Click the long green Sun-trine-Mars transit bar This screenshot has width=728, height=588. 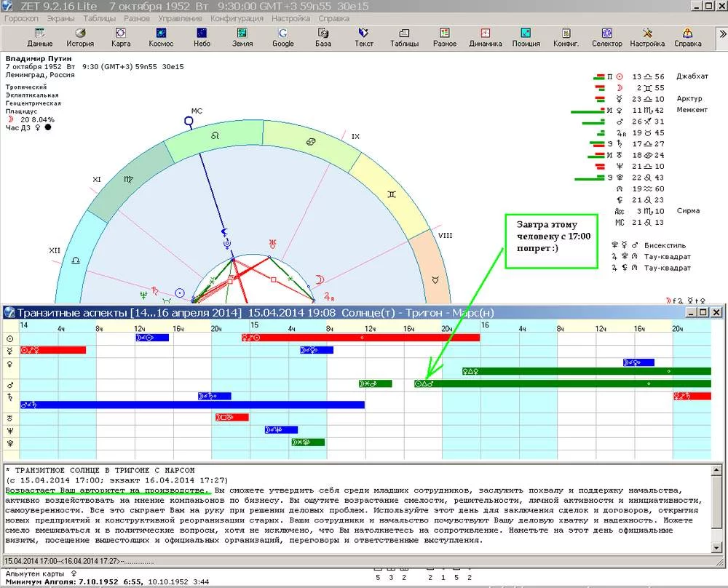click(561, 384)
